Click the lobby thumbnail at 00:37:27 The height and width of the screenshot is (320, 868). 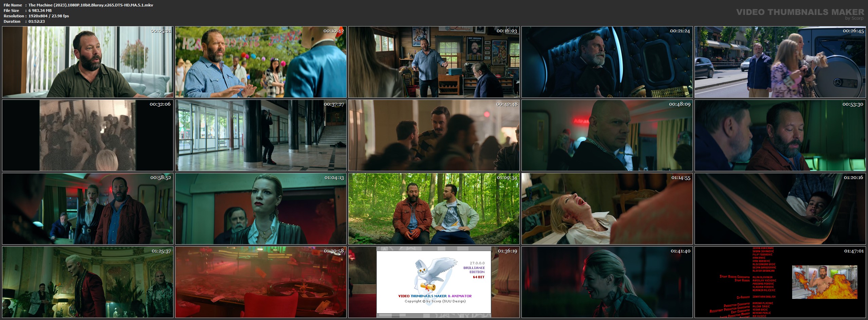pos(261,136)
